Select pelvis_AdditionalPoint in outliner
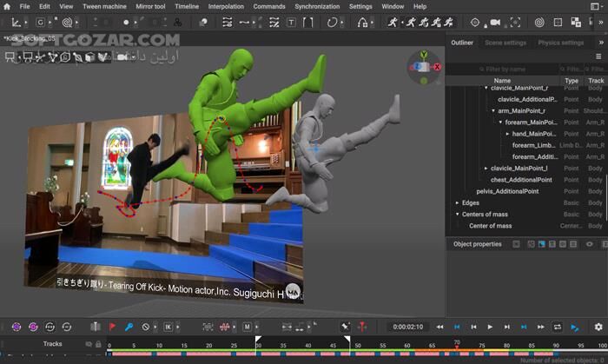This screenshot has width=608, height=364. 507,191
